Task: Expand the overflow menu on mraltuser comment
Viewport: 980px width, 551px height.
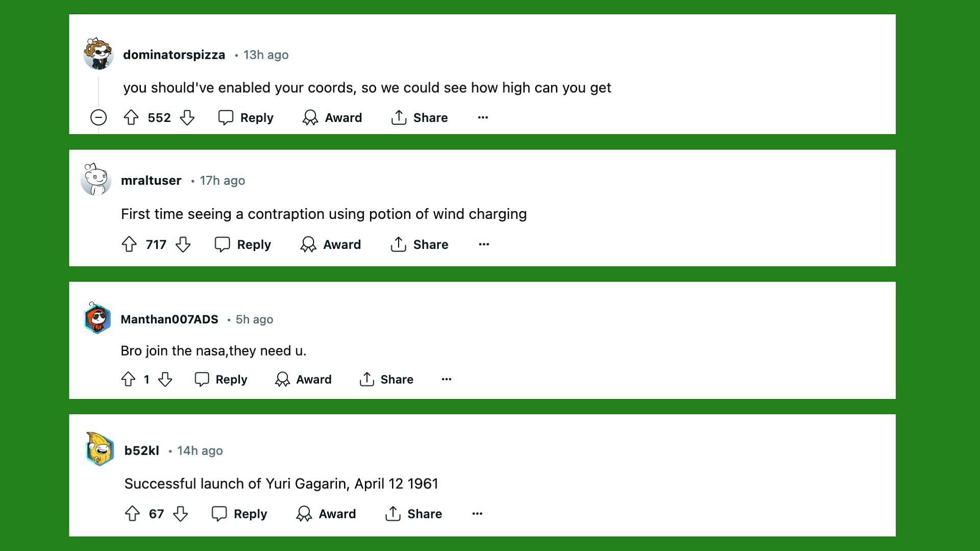Action: pyautogui.click(x=483, y=243)
